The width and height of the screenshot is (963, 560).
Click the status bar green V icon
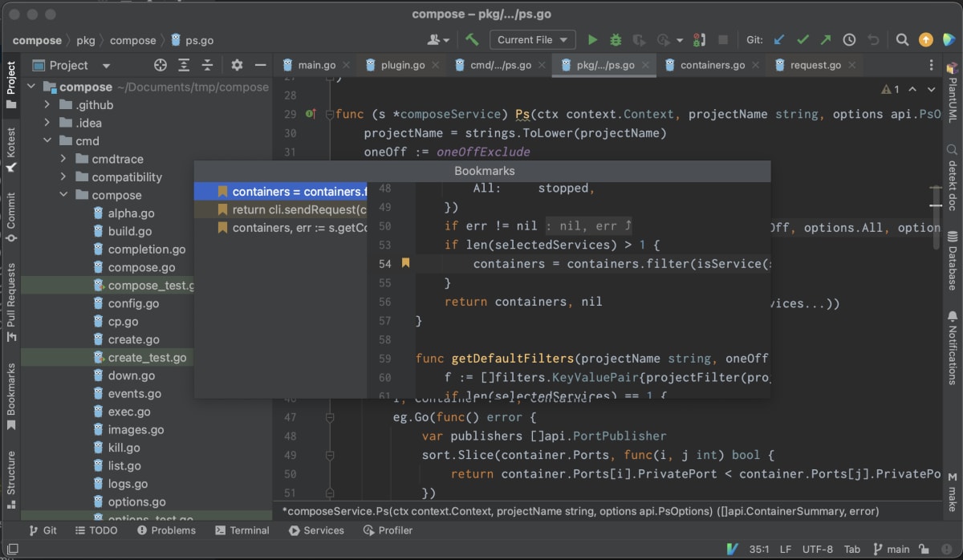coord(732,549)
